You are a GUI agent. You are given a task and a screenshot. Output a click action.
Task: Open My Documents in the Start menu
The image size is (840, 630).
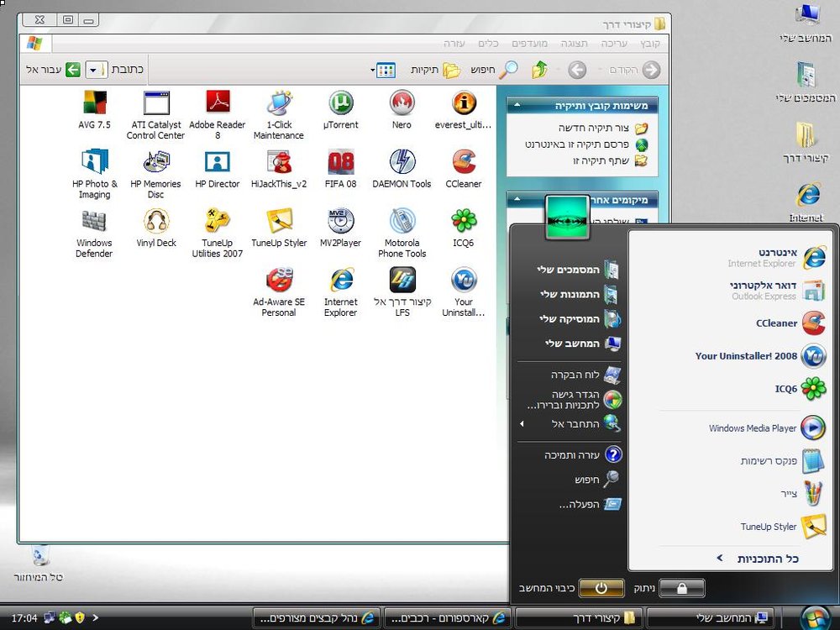click(578, 270)
